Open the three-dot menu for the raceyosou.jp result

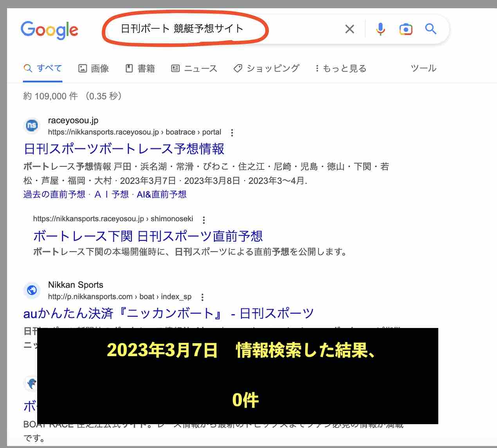pos(232,133)
